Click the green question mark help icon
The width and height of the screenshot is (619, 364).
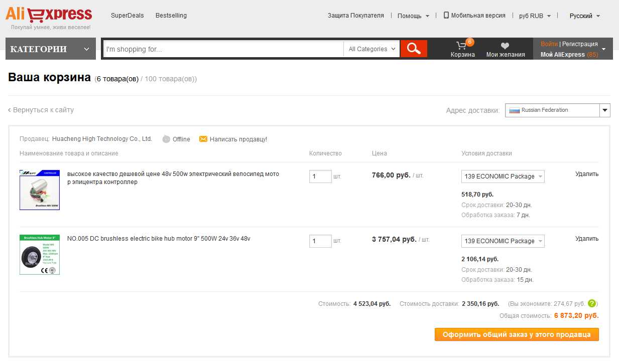(592, 303)
